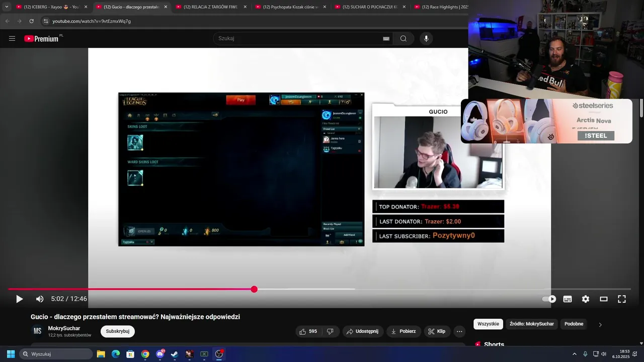Close the Gucio video tab
644x362 pixels.
pyautogui.click(x=166, y=7)
